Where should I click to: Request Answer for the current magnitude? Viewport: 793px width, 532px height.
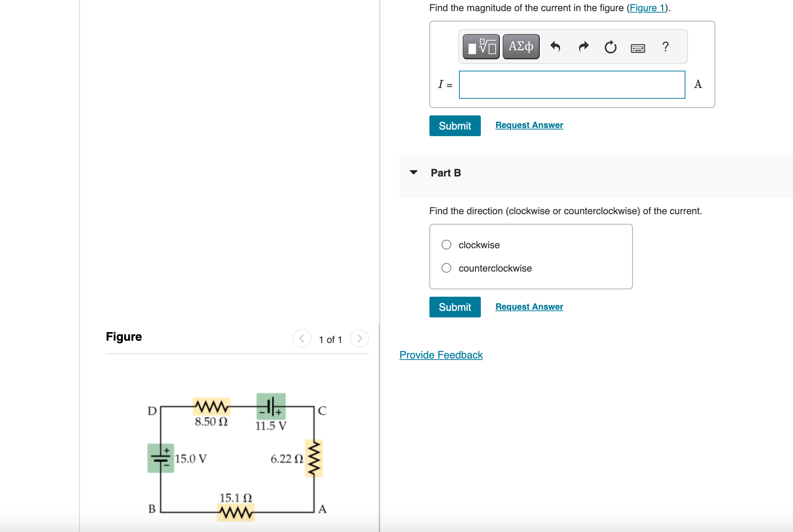coord(529,125)
